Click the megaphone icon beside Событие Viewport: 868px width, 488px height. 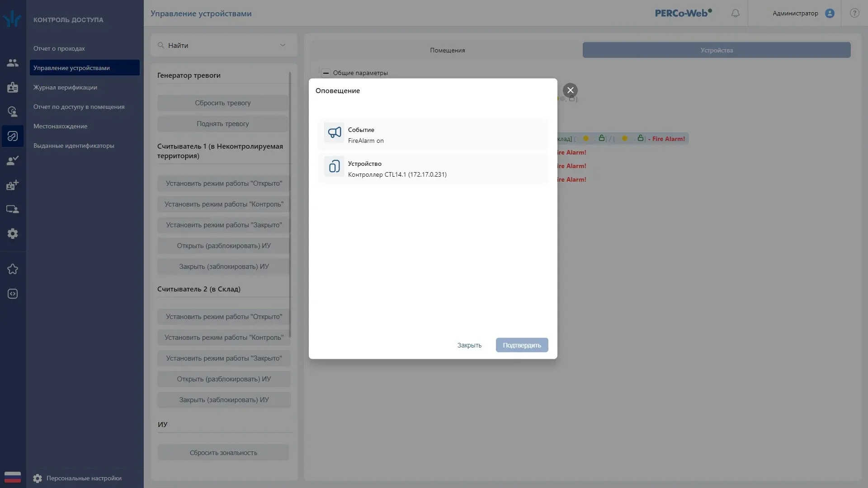pyautogui.click(x=334, y=132)
